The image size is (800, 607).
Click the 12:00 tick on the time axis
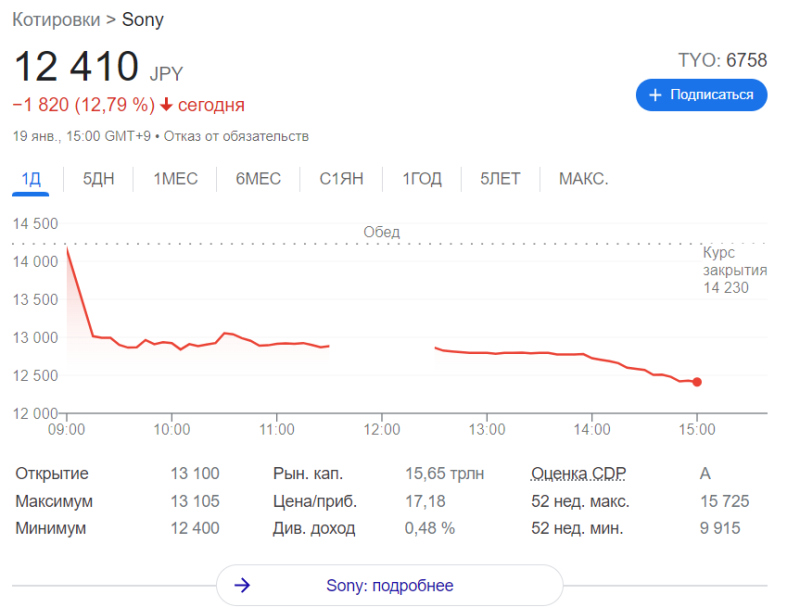[x=382, y=429]
